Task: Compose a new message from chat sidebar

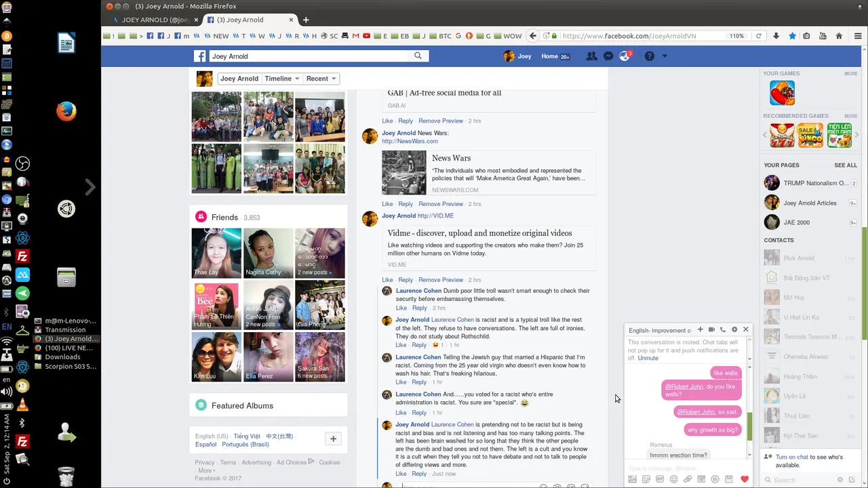Action: [x=852, y=479]
